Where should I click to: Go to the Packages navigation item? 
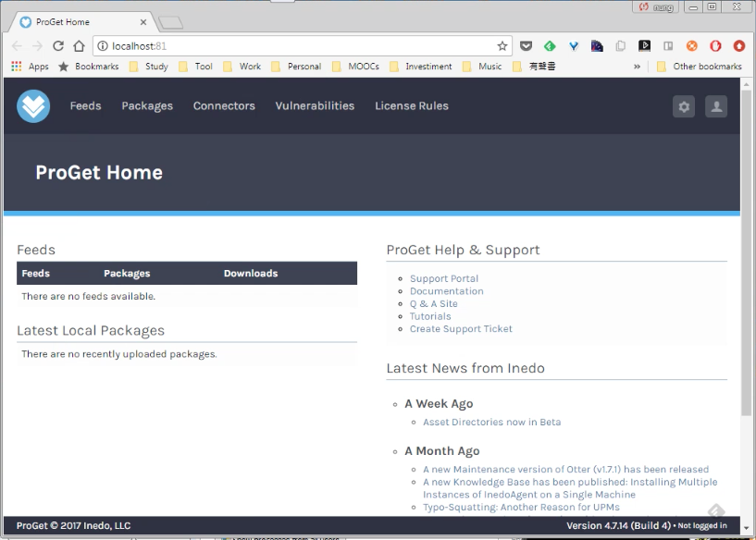(x=147, y=106)
